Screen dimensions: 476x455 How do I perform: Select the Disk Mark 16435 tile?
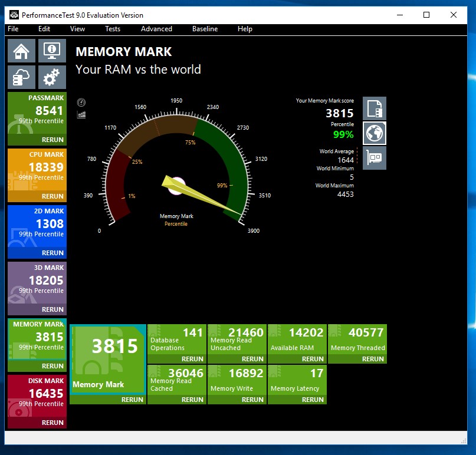point(37,396)
